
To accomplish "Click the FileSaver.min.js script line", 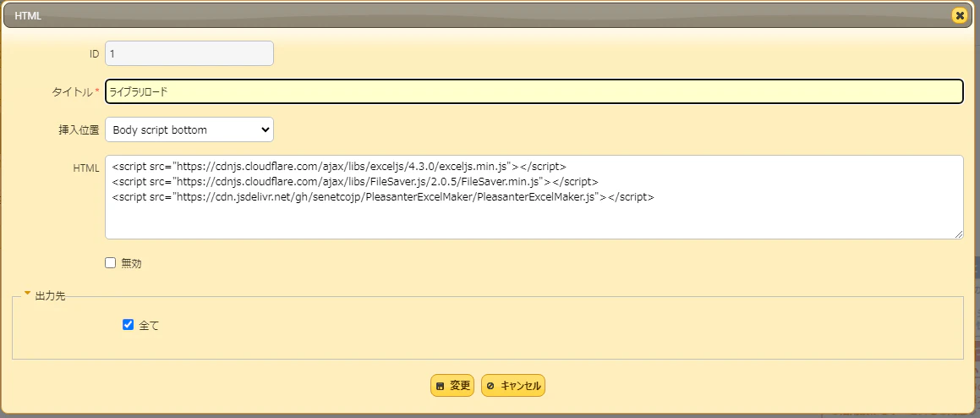I will pyautogui.click(x=356, y=181).
